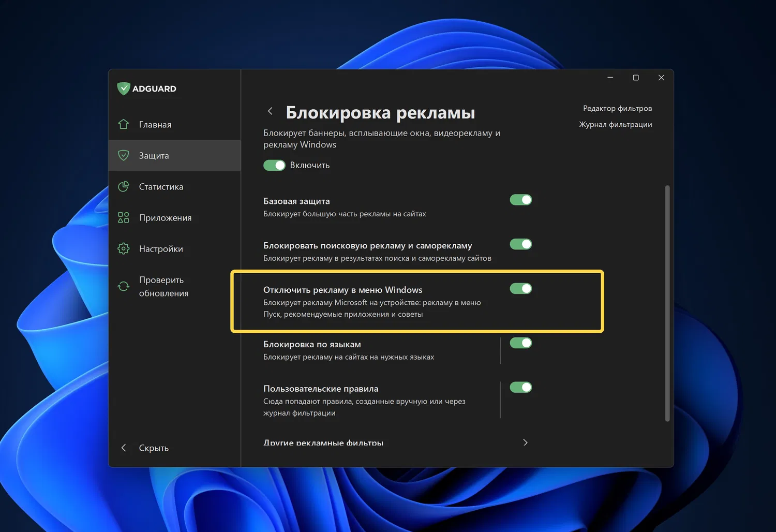Open the Журнал фильтрации link
The height and width of the screenshot is (532, 776).
(615, 124)
